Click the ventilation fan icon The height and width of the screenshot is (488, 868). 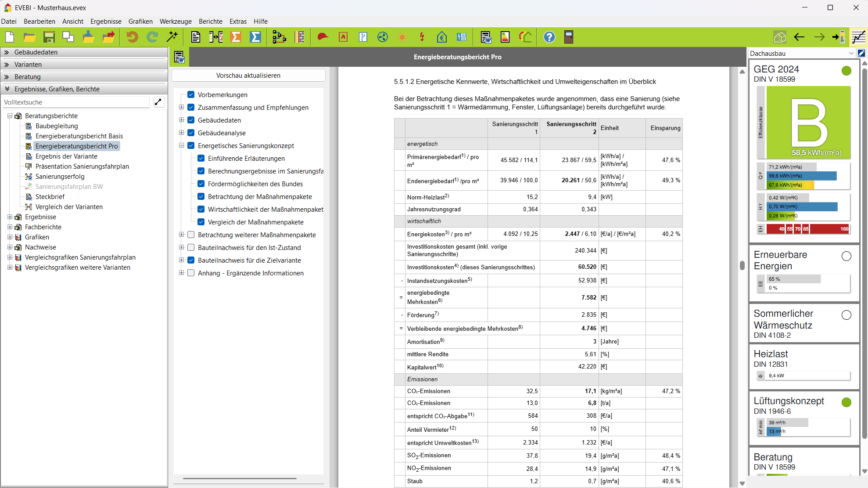point(383,37)
